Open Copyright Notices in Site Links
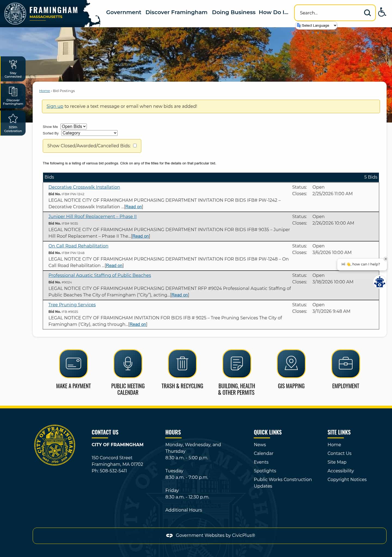 click(347, 479)
